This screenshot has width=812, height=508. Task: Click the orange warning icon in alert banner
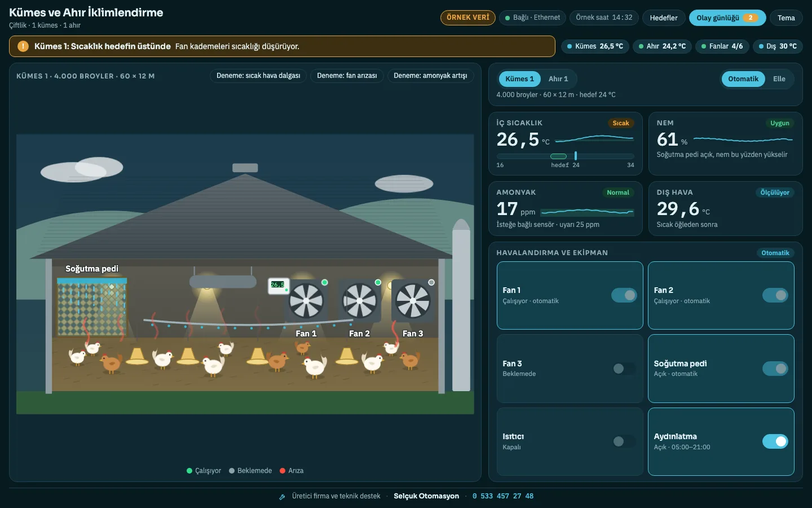click(x=23, y=46)
